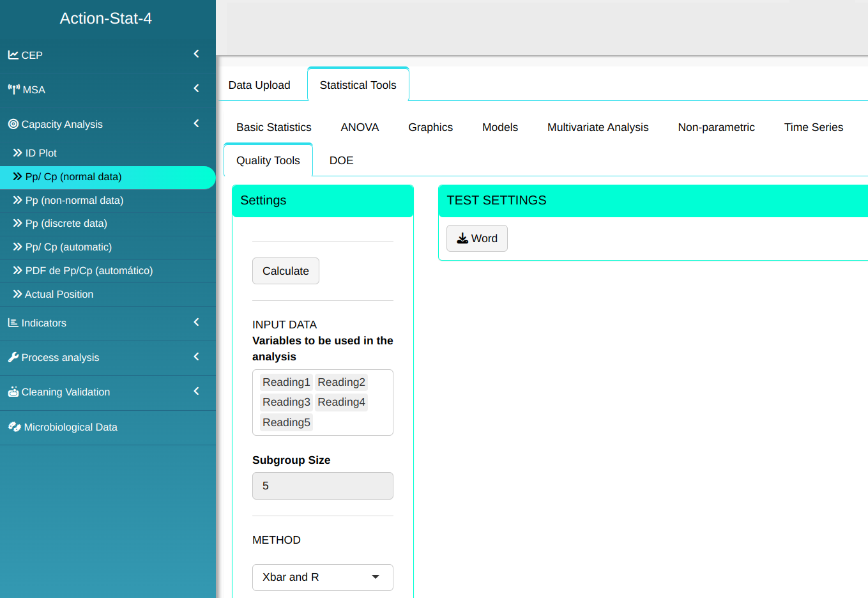Click the Subgroup Size input field
This screenshot has width=868, height=598.
[x=323, y=486]
